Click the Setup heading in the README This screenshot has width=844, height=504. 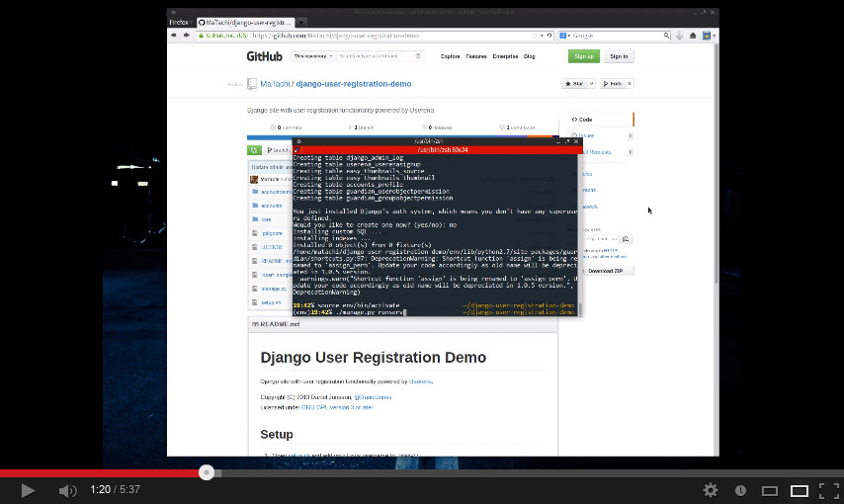[277, 435]
